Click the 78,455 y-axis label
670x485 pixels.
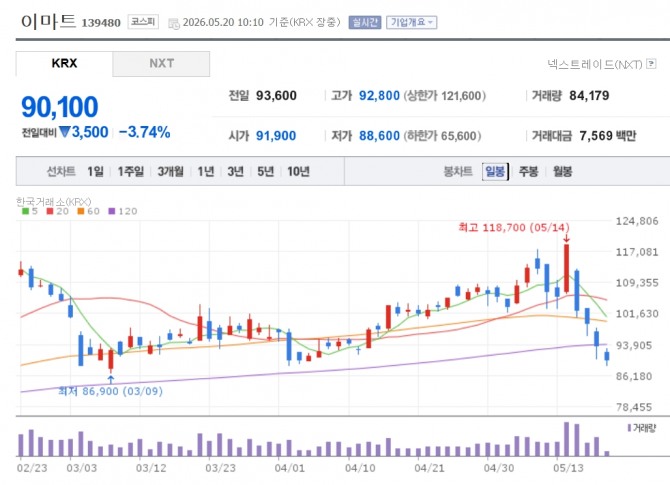pyautogui.click(x=634, y=407)
